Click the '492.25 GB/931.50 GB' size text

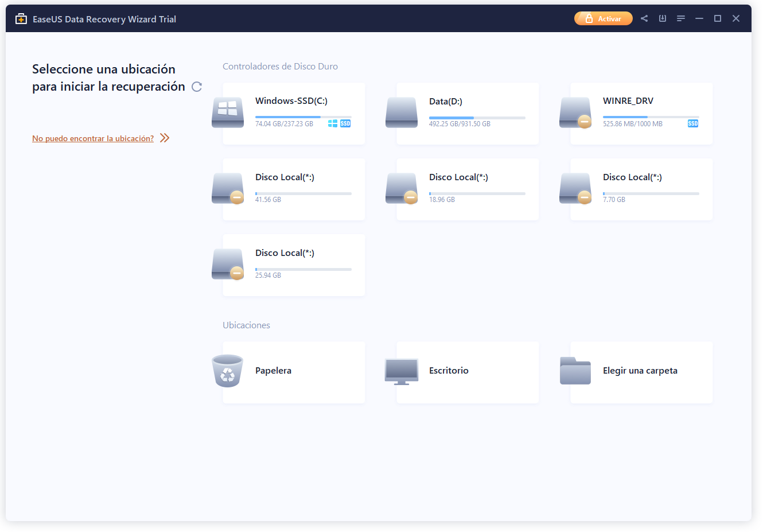tap(460, 124)
